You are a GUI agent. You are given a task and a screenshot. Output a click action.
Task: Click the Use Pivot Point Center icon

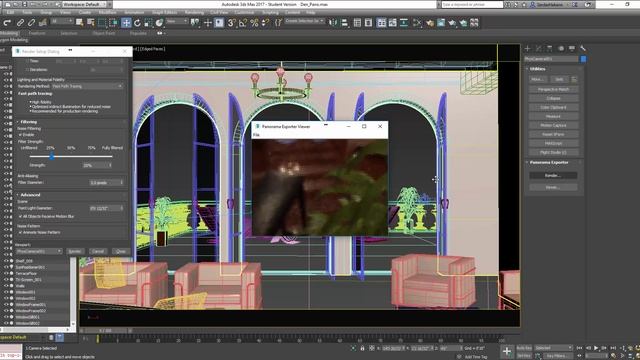click(195, 23)
